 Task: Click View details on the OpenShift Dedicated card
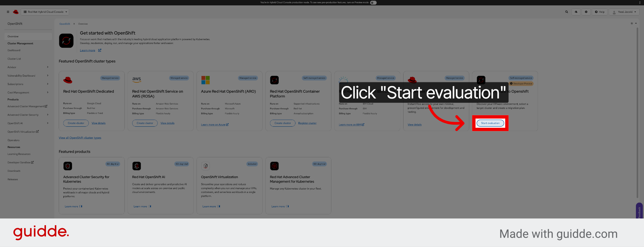(x=99, y=123)
